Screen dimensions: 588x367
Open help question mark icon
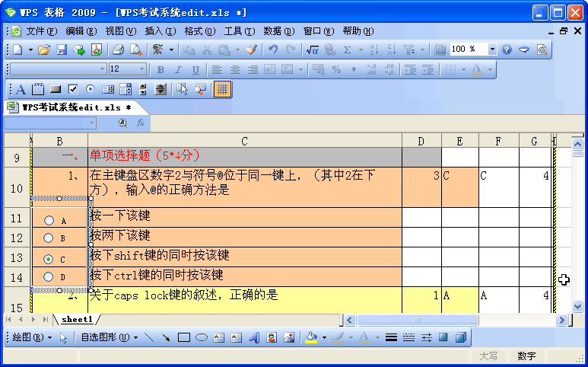[x=507, y=49]
